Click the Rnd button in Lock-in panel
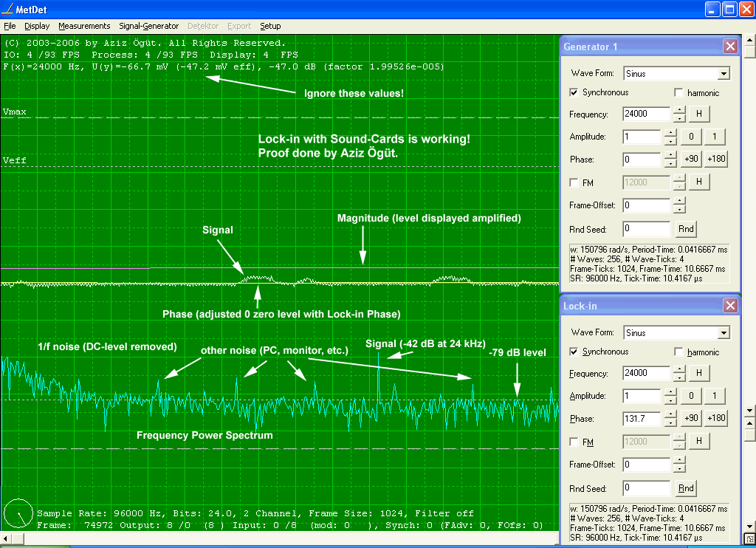The height and width of the screenshot is (548, 756). (686, 488)
